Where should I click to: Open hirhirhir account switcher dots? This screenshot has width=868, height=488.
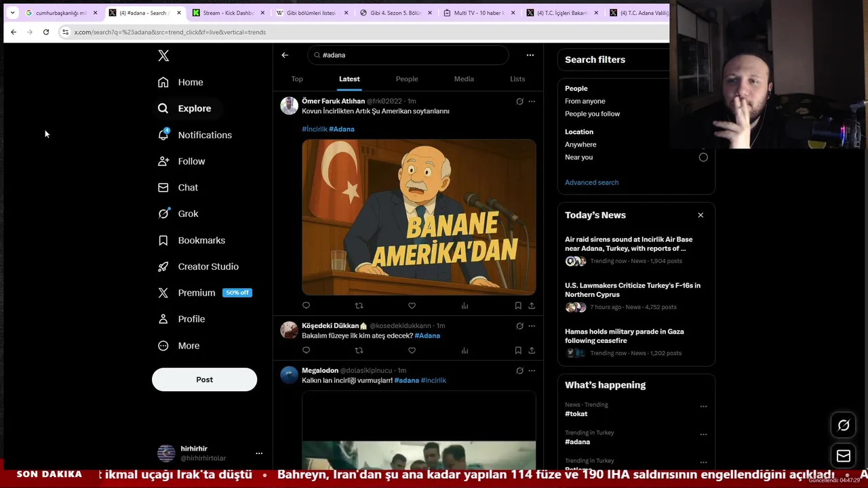pyautogui.click(x=259, y=453)
